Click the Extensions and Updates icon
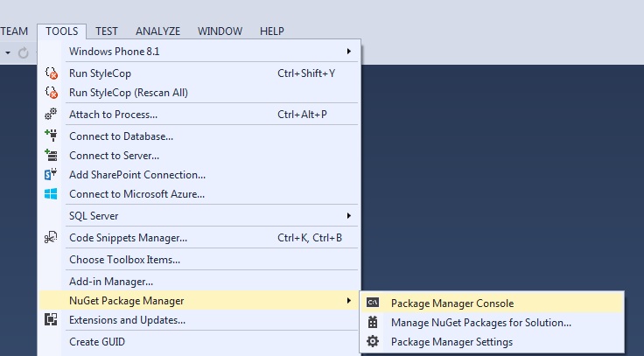The width and height of the screenshot is (644, 356). 51,320
